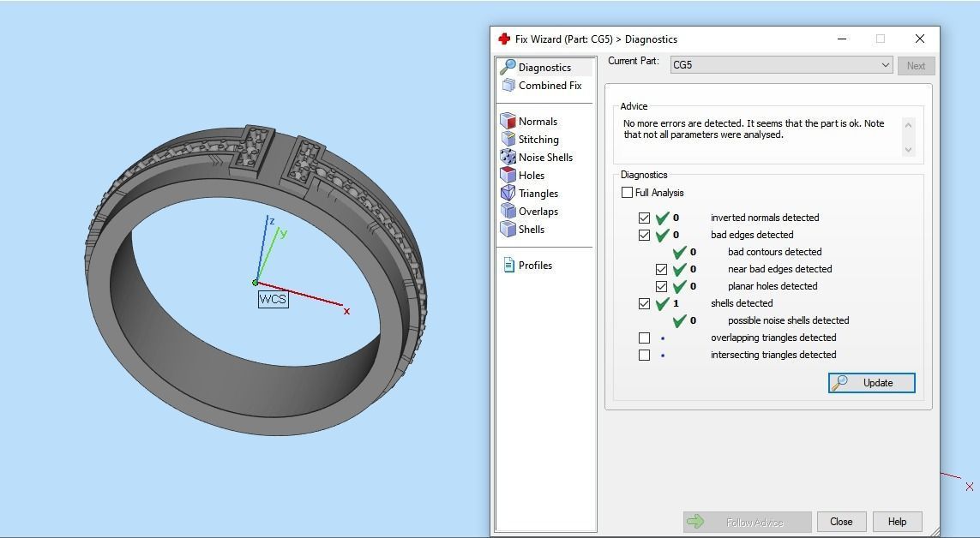Go to the Triangles page

[538, 194]
